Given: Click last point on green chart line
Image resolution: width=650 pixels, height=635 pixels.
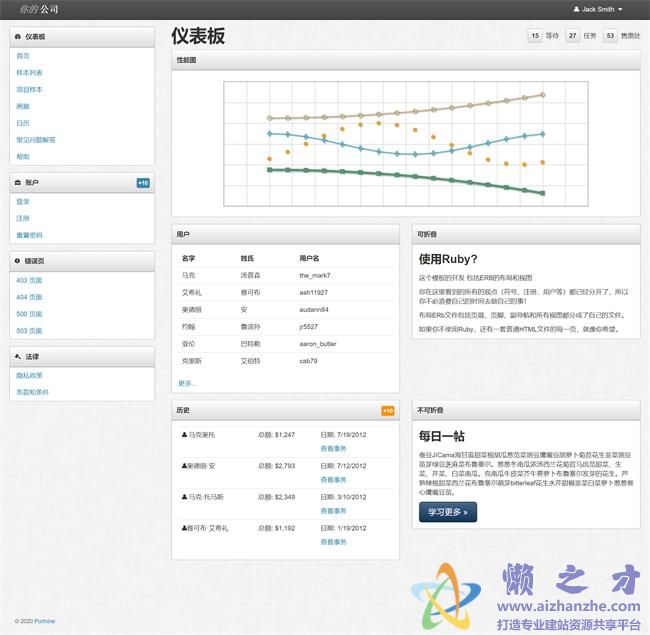Looking at the screenshot, I should point(543,193).
